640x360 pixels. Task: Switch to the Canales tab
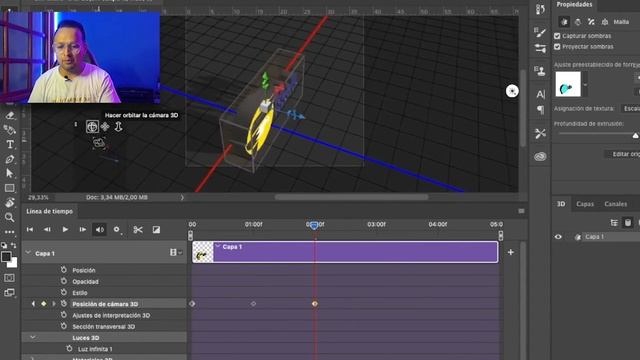pyautogui.click(x=616, y=204)
